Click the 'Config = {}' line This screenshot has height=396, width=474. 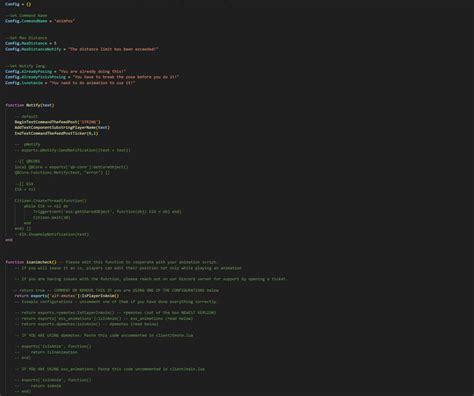pos(18,4)
